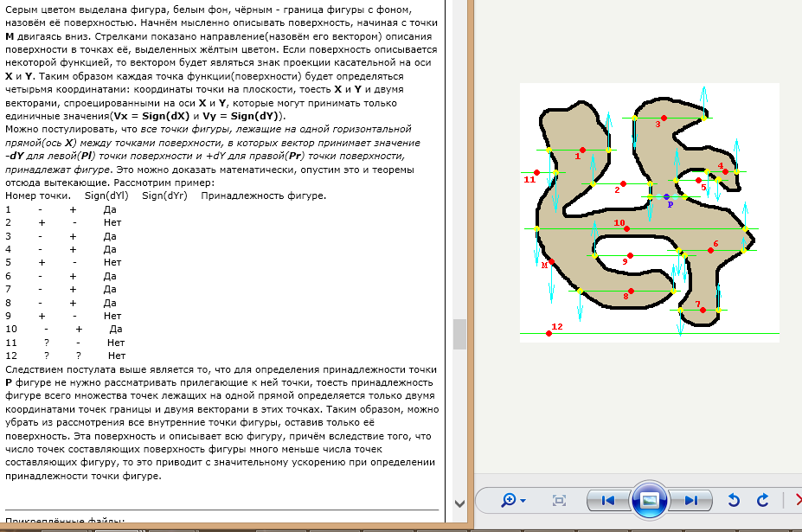The width and height of the screenshot is (802, 532).
Task: Click the actual size icon
Action: (x=560, y=500)
